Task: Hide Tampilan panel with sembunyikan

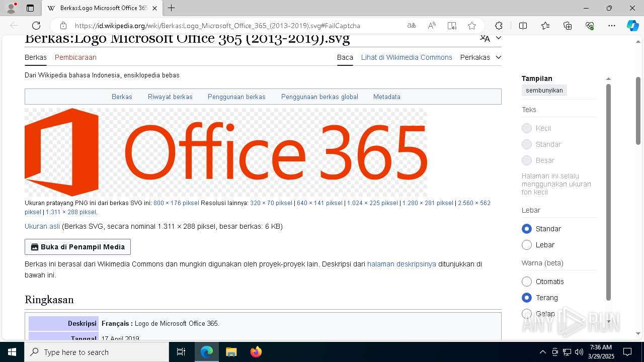Action: click(544, 90)
